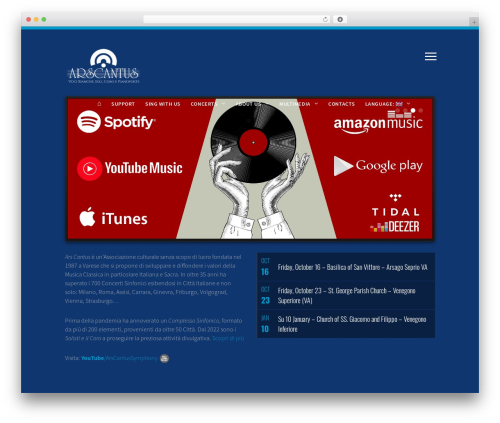Click the browser address bar

tap(237, 19)
